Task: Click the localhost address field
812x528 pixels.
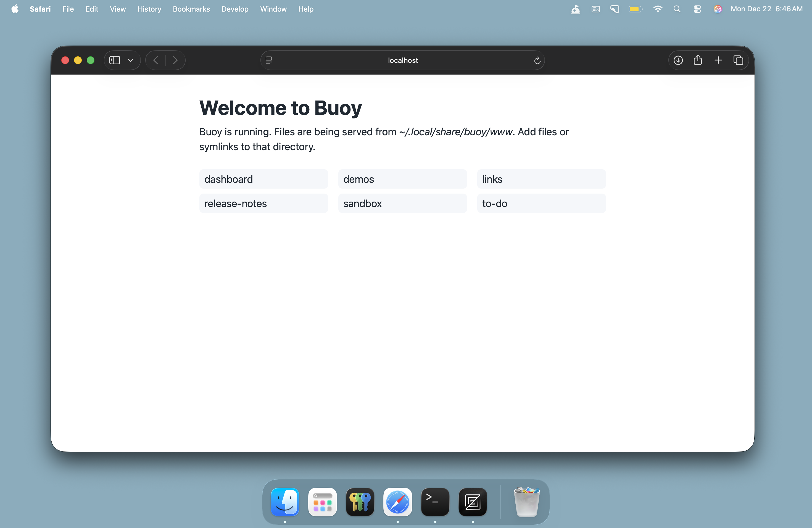Action: coord(403,60)
